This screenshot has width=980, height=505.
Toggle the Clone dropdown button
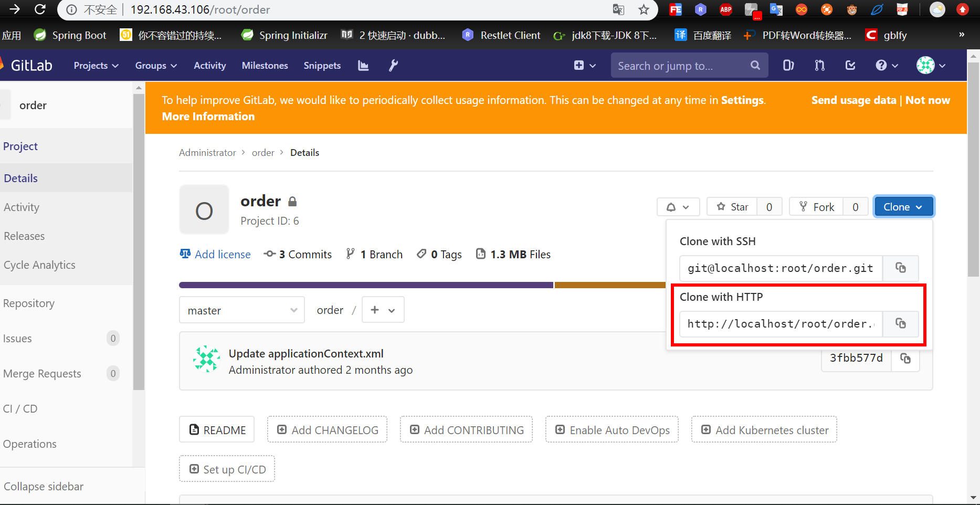tap(903, 207)
